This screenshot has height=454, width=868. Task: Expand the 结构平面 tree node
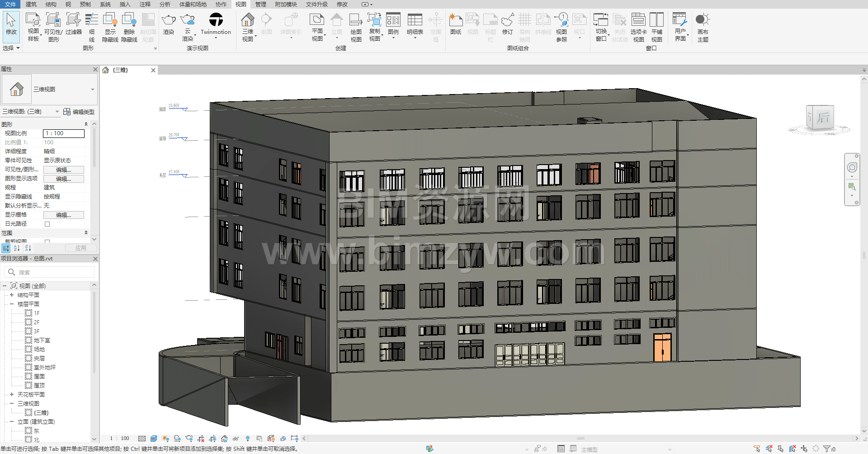click(12, 295)
